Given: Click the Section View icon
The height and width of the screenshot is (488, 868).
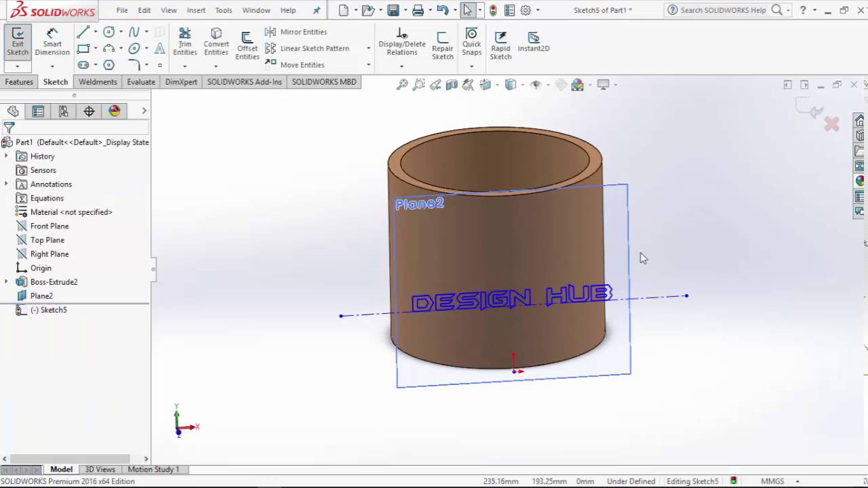Looking at the screenshot, I should coord(452,85).
